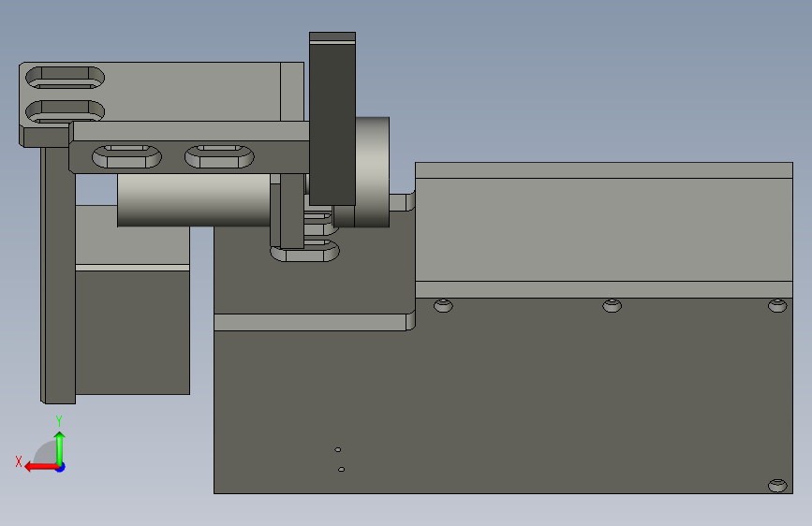Viewport: 812px width, 526px height.
Task: Select the large light gray rectangular block face
Action: (x=604, y=229)
